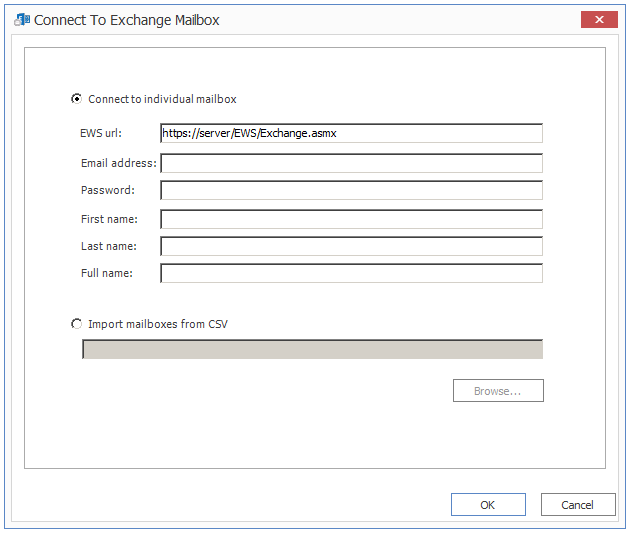Dismiss dialog using the Cancel button
Image resolution: width=629 pixels, height=533 pixels.
click(578, 505)
